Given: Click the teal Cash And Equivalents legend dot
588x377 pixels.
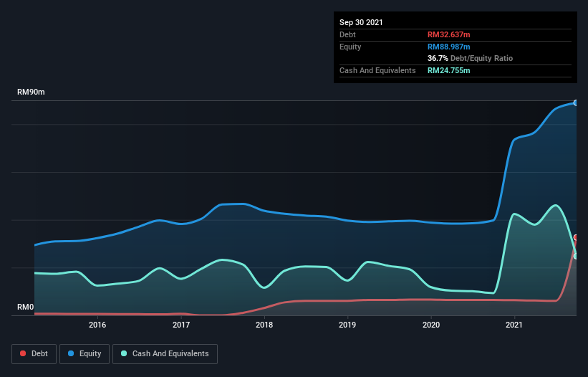Looking at the screenshot, I should coord(124,353).
